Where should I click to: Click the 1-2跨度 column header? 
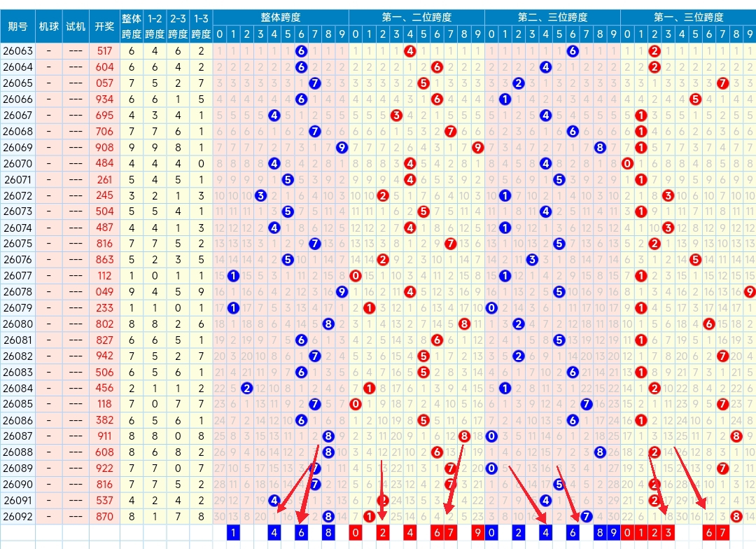tap(155, 26)
